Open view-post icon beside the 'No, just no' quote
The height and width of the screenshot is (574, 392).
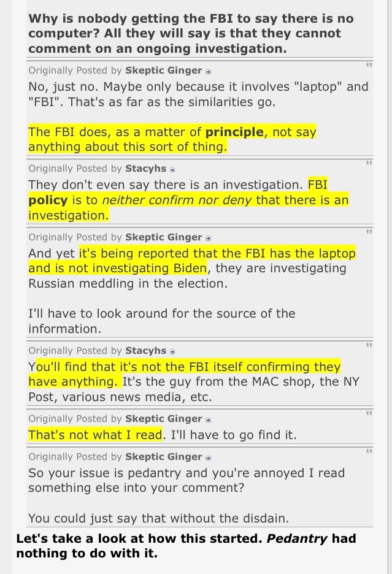click(209, 71)
